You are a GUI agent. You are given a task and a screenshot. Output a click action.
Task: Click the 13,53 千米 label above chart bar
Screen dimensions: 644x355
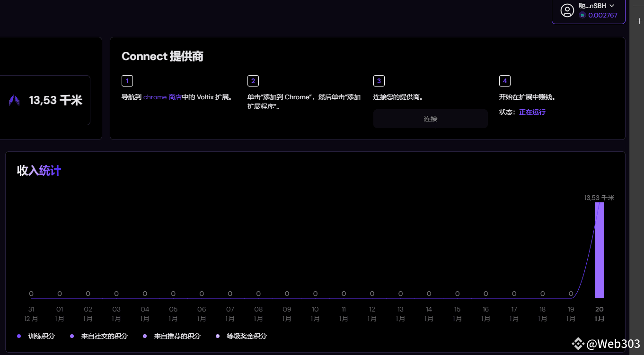tap(599, 198)
